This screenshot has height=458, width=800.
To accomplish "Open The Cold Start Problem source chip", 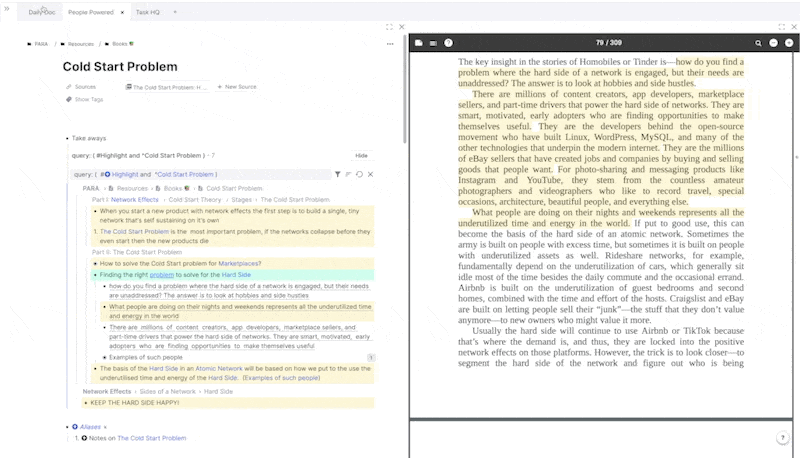I will [166, 87].
